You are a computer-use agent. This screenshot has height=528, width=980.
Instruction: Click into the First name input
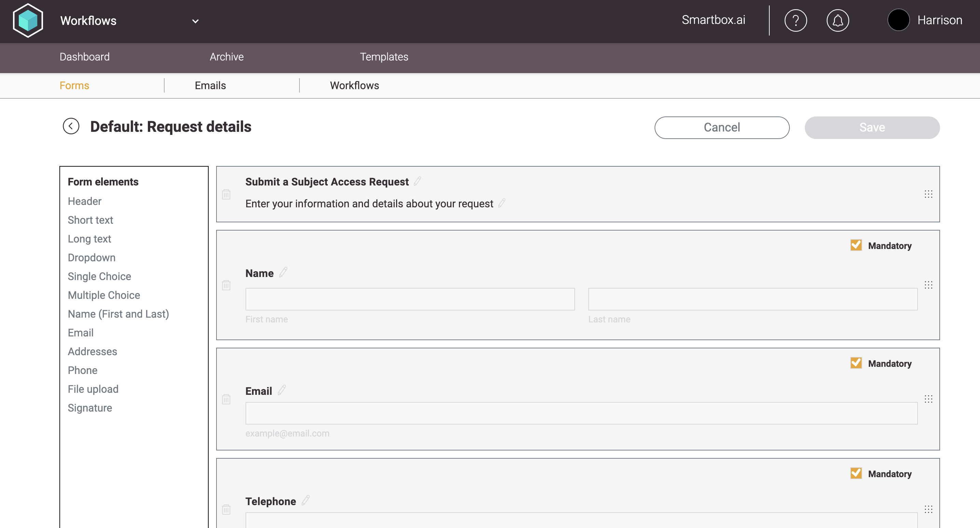(410, 299)
